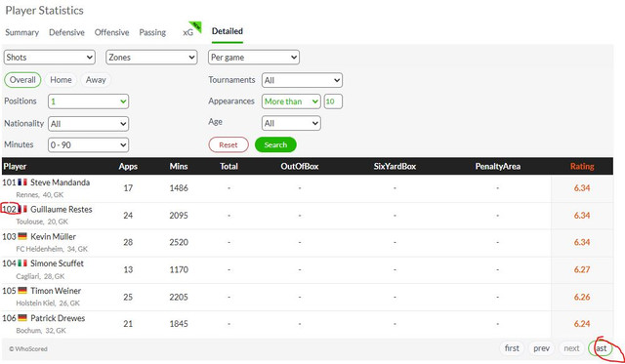Image resolution: width=625 pixels, height=364 pixels.
Task: Click the green Search button
Action: tap(275, 145)
